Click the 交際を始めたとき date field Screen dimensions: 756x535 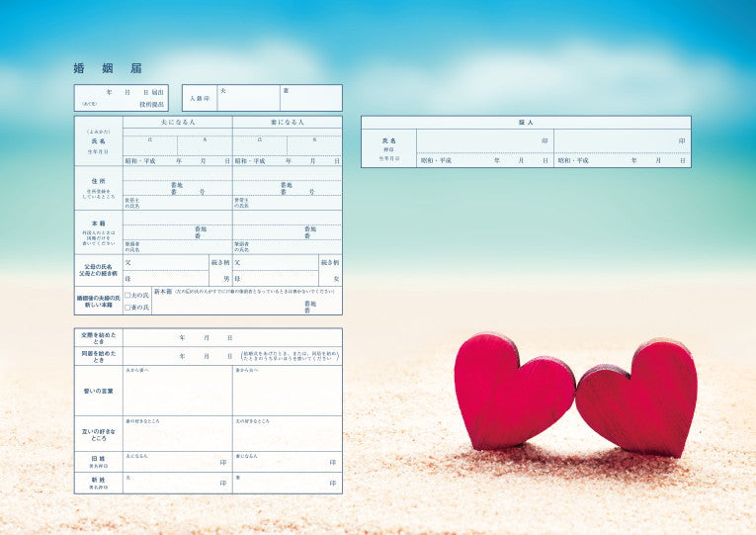pos(206,337)
